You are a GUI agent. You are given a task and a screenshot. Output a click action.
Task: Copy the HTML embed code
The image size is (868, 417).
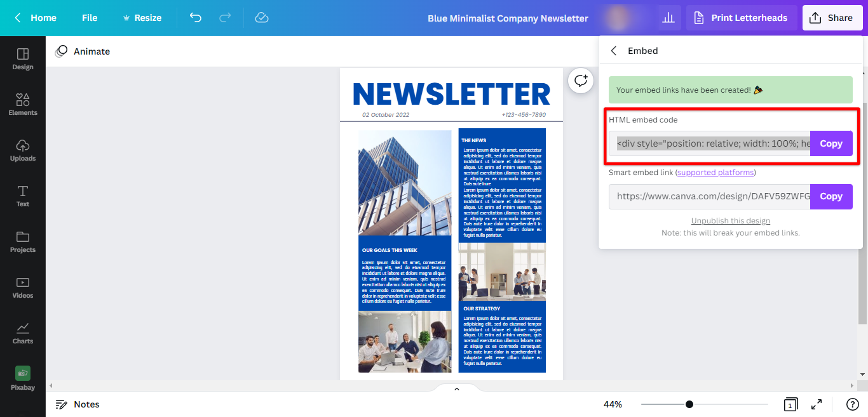coord(831,143)
